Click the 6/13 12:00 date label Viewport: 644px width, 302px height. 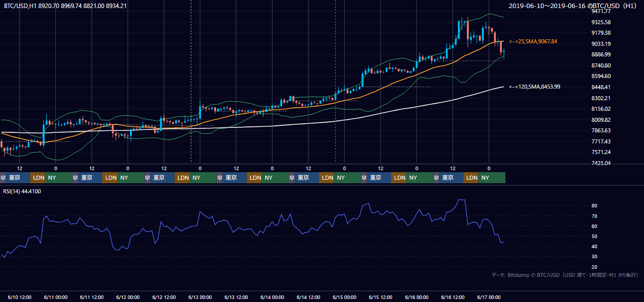pyautogui.click(x=236, y=297)
